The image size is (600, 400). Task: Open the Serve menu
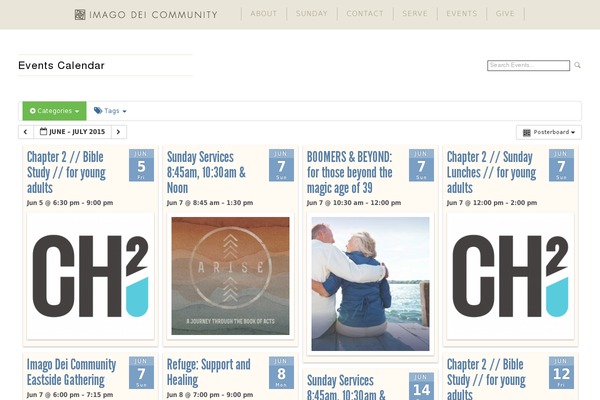coord(415,14)
